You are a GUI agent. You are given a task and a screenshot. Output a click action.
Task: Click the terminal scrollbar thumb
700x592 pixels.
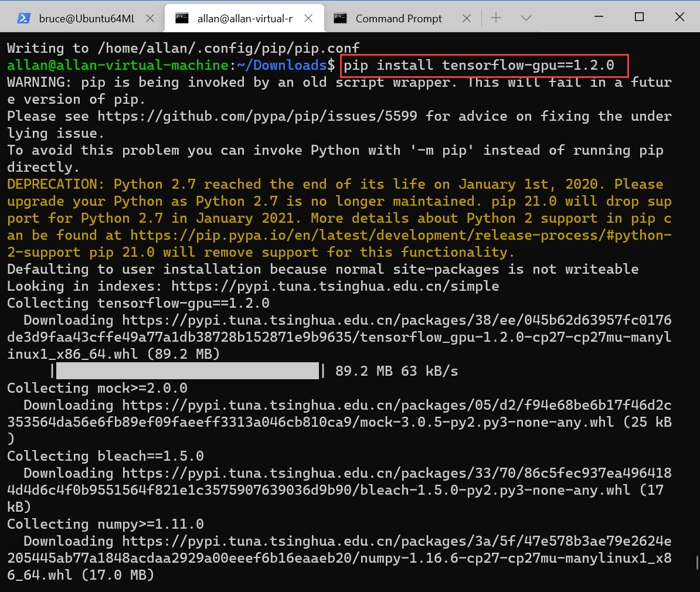(697, 563)
